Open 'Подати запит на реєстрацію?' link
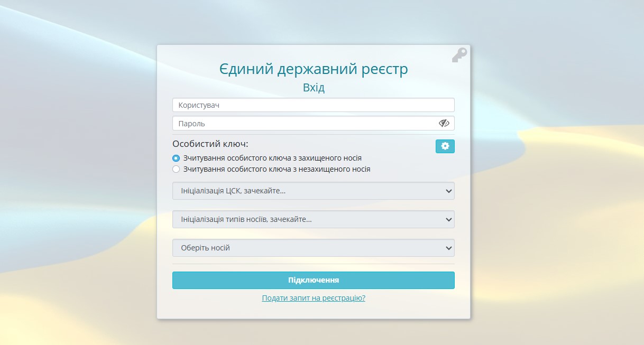Image resolution: width=644 pixels, height=345 pixels. (x=314, y=298)
